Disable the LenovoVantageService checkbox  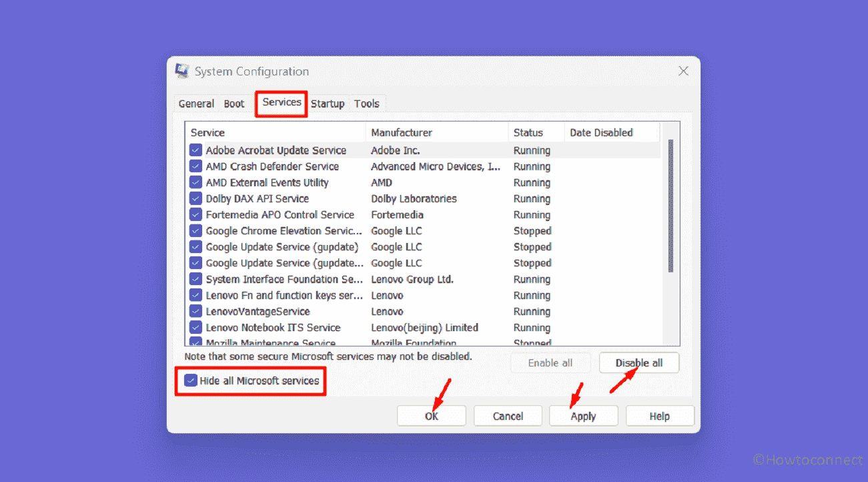(195, 311)
